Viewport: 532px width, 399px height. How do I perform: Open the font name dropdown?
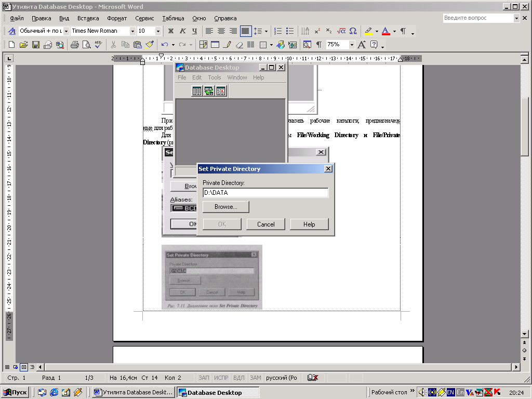coord(132,31)
